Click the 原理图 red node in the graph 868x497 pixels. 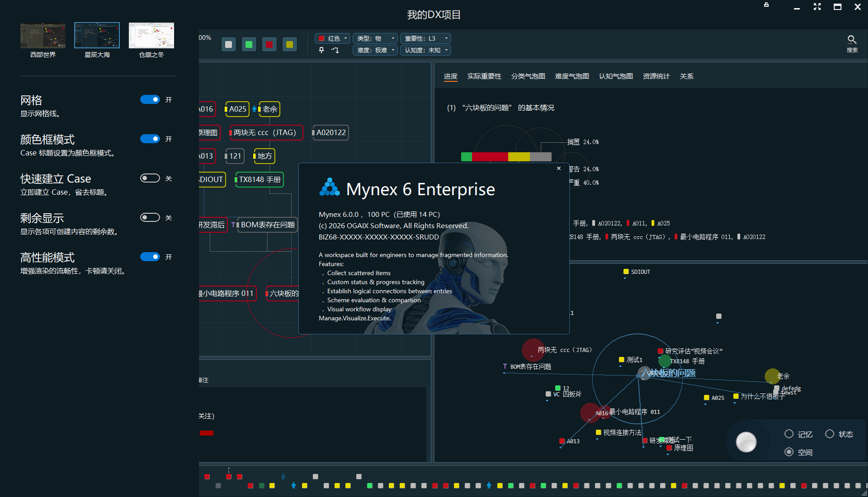click(669, 448)
